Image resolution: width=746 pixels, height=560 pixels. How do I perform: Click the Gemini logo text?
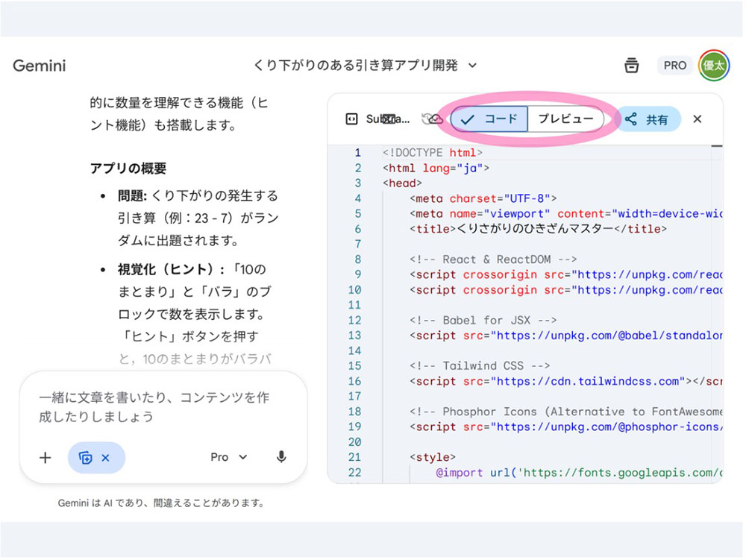[x=40, y=66]
